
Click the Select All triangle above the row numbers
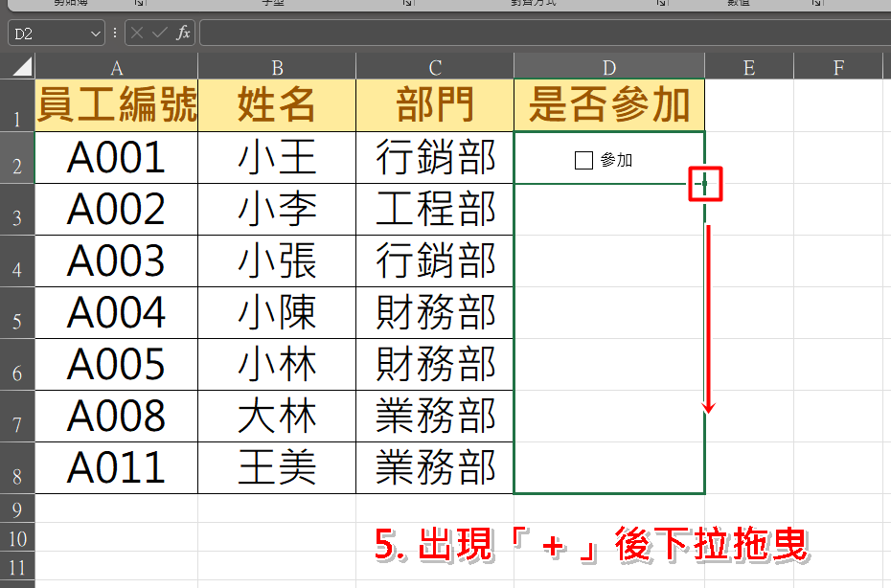24,66
